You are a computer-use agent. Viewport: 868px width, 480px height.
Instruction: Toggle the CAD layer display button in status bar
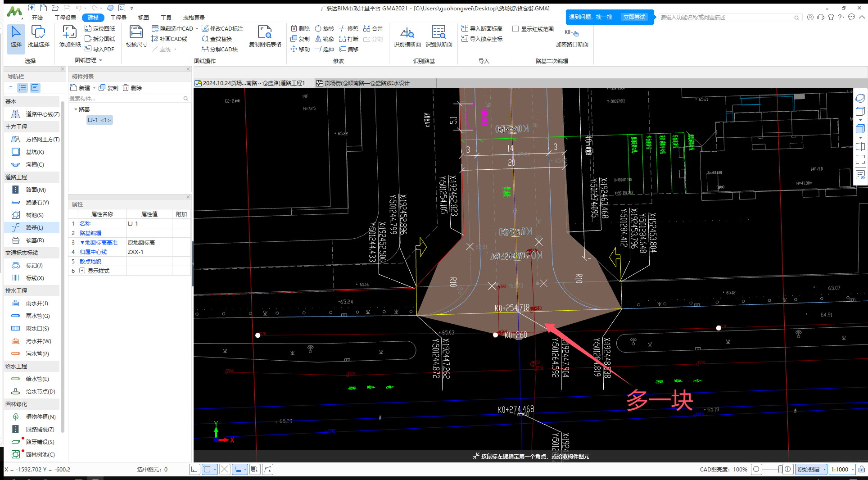pos(254,469)
